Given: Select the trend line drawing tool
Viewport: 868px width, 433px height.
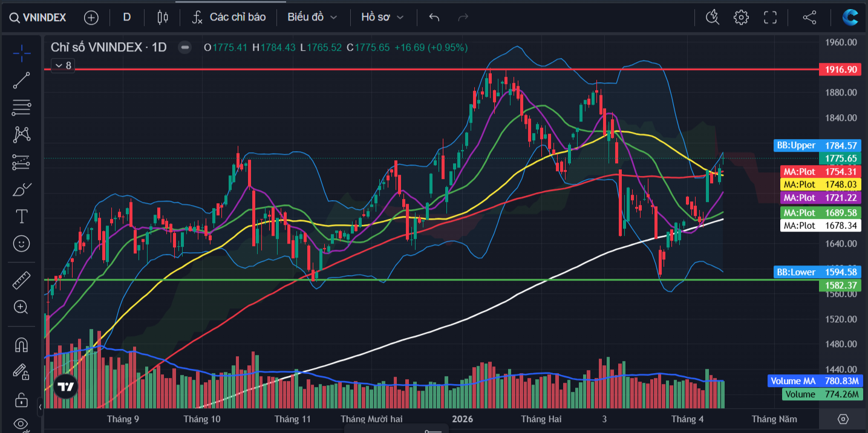Looking at the screenshot, I should pyautogui.click(x=22, y=80).
